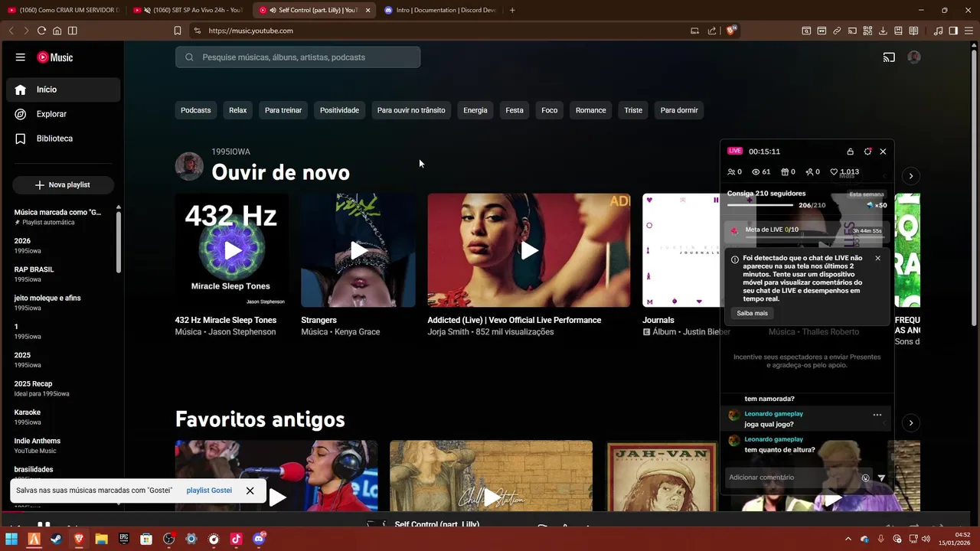The width and height of the screenshot is (980, 551).
Task: Dismiss the LIVE chat detection warning
Action: 877,259
